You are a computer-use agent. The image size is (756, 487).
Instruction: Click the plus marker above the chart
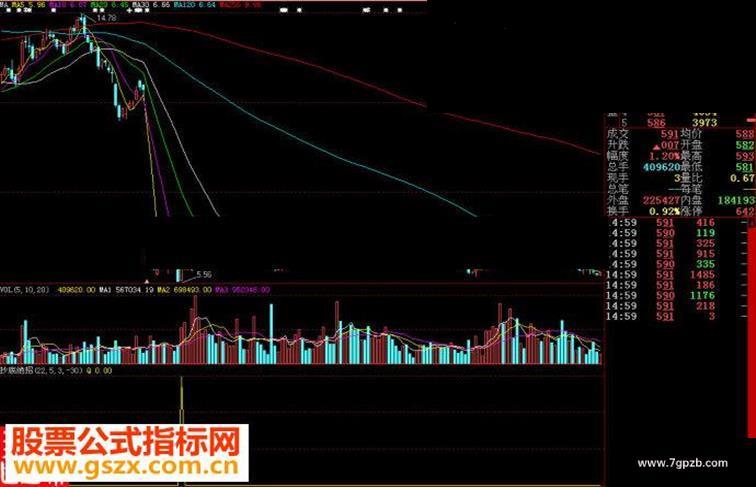pyautogui.click(x=129, y=10)
